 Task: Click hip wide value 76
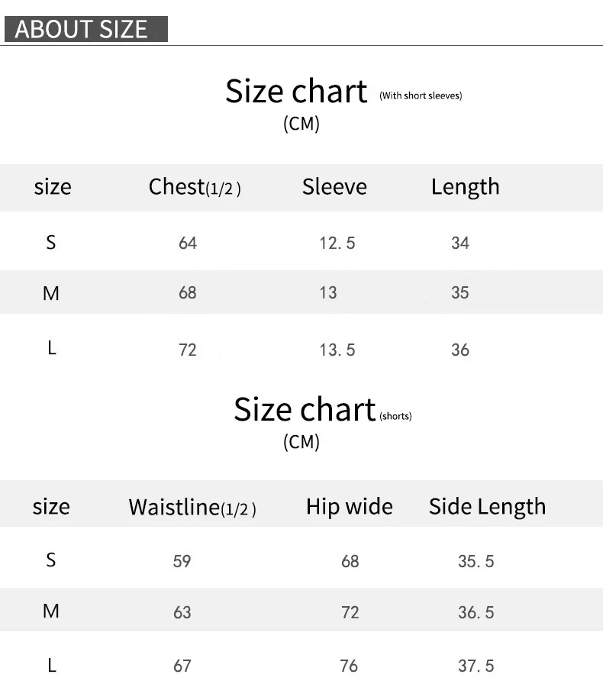[350, 666]
